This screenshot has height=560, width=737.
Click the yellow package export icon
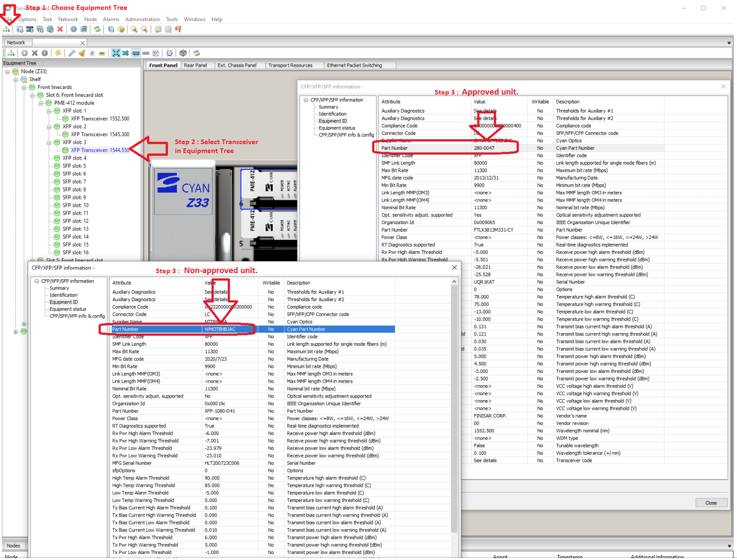click(121, 29)
